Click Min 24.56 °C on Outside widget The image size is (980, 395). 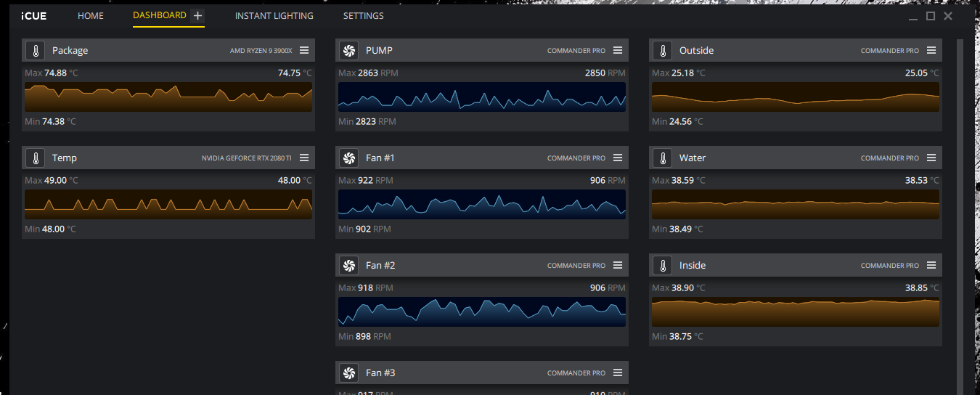click(678, 121)
